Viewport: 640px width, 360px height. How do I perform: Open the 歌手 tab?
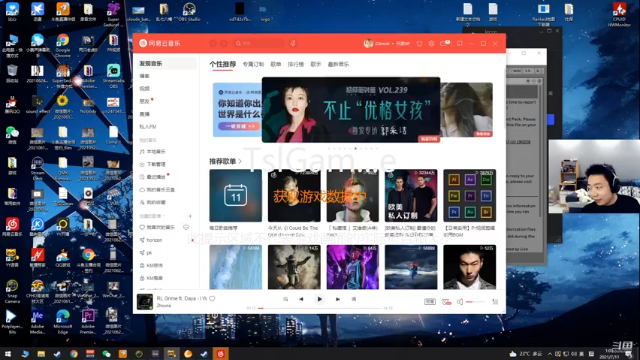316,64
